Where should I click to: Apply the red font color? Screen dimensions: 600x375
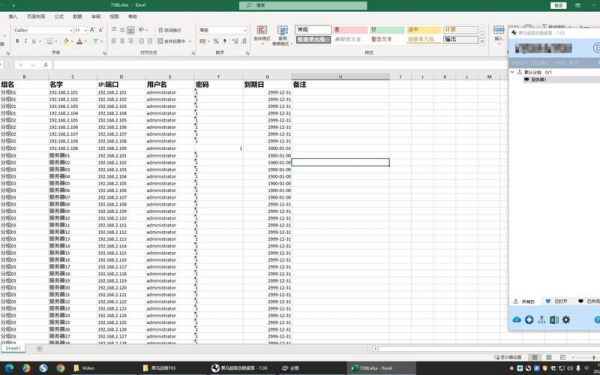[80, 41]
